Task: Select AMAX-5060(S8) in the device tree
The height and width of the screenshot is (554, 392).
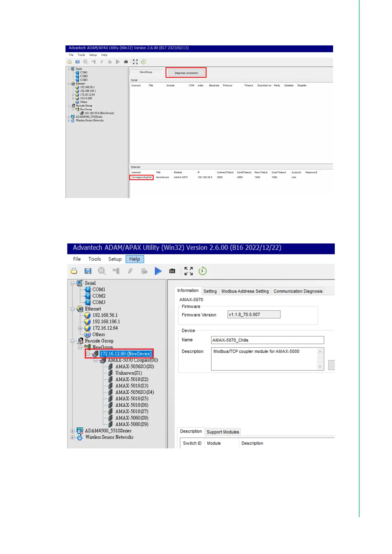Action: [x=132, y=418]
